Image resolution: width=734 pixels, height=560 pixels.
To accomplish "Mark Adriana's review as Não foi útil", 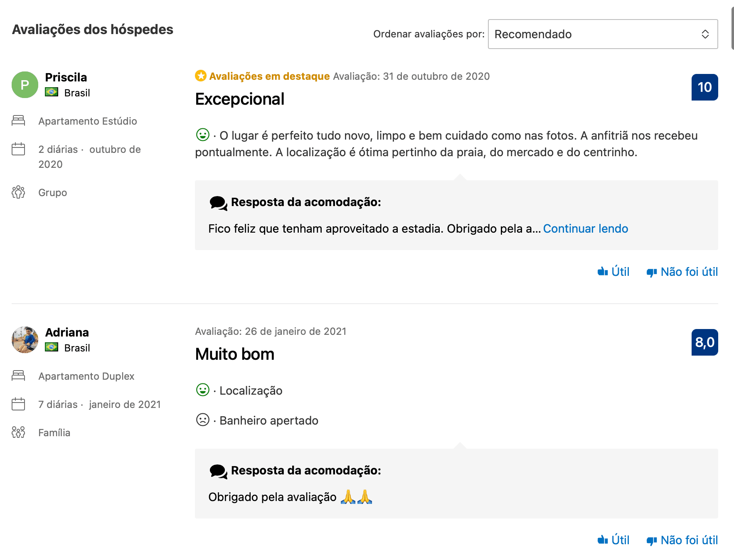I will click(x=682, y=540).
